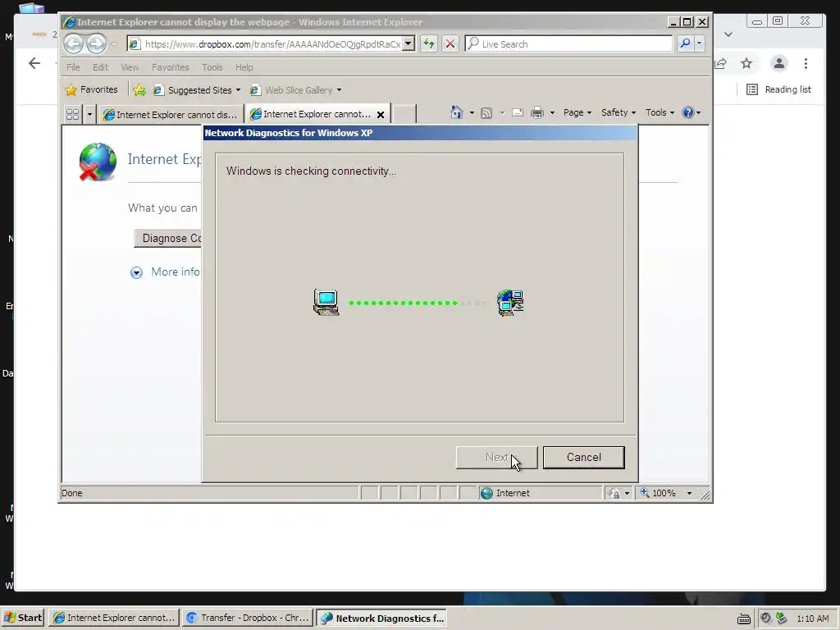Open the Page menu dropdown
The image size is (840, 630).
(577, 112)
